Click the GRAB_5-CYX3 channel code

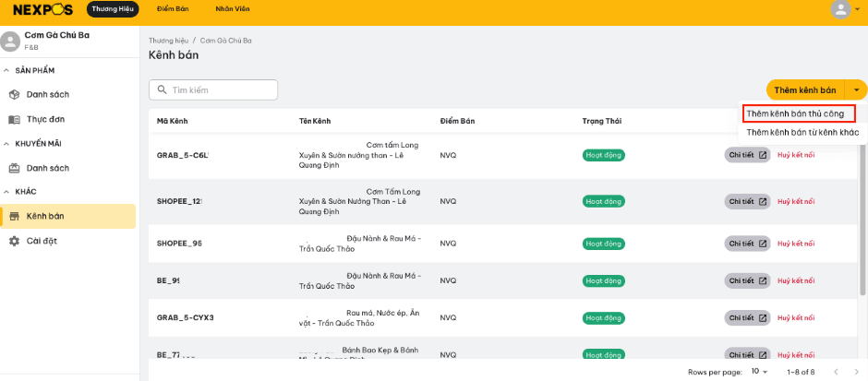[185, 318]
